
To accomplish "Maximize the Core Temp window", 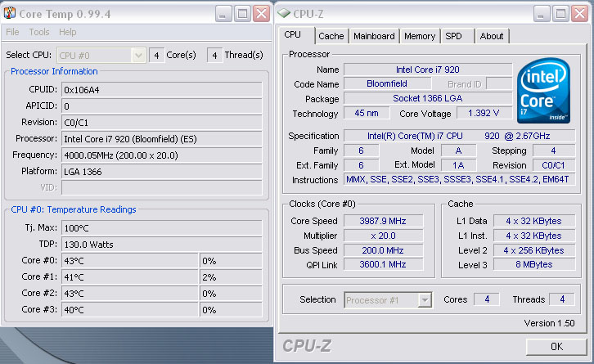I will [x=242, y=14].
